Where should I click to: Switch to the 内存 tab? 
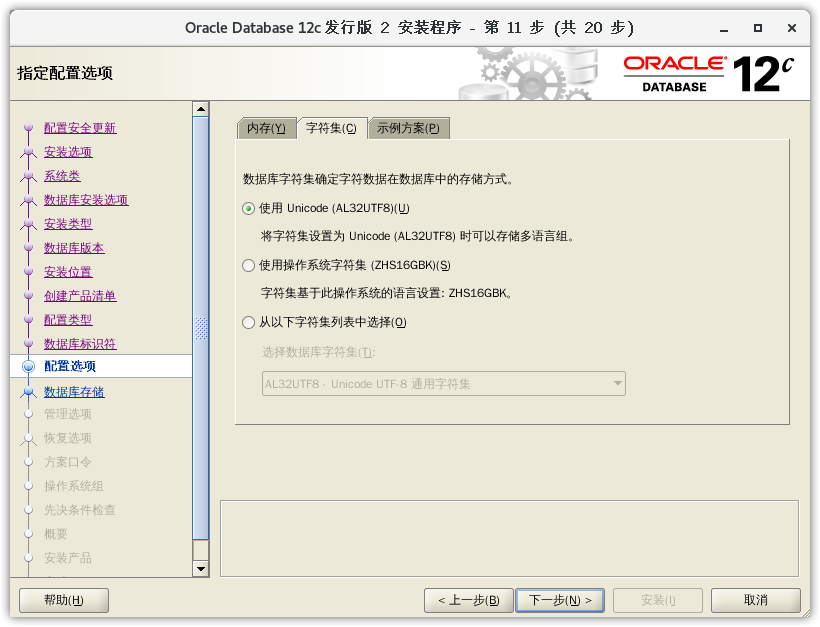pos(266,128)
